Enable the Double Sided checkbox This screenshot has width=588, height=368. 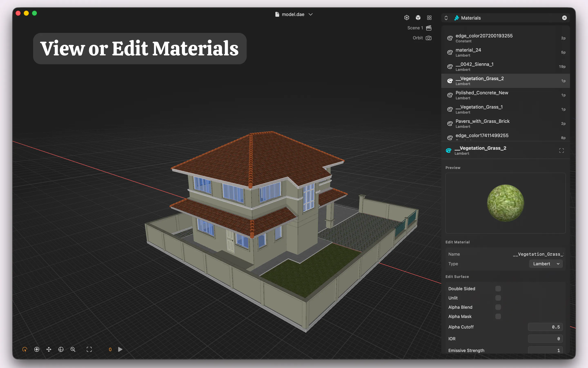click(x=498, y=289)
